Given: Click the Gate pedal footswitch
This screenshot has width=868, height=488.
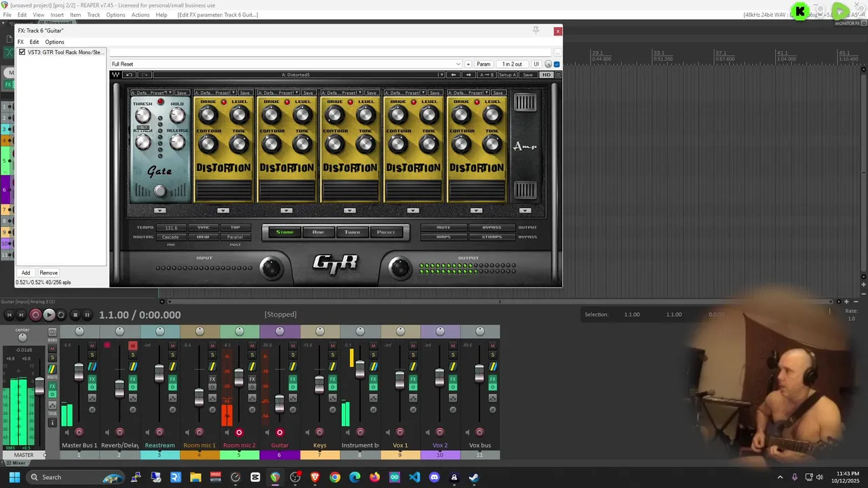Looking at the screenshot, I should click(x=159, y=191).
